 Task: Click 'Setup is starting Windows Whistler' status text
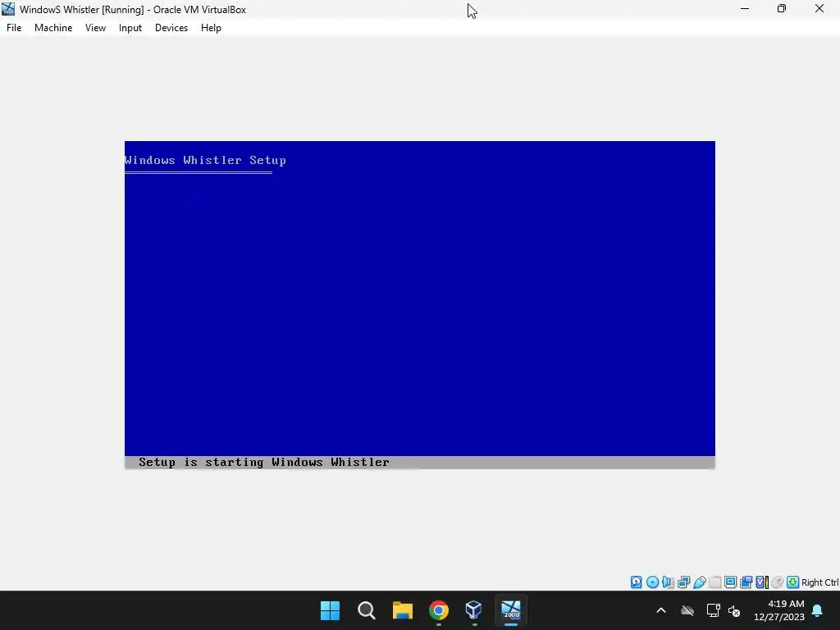[x=263, y=463]
